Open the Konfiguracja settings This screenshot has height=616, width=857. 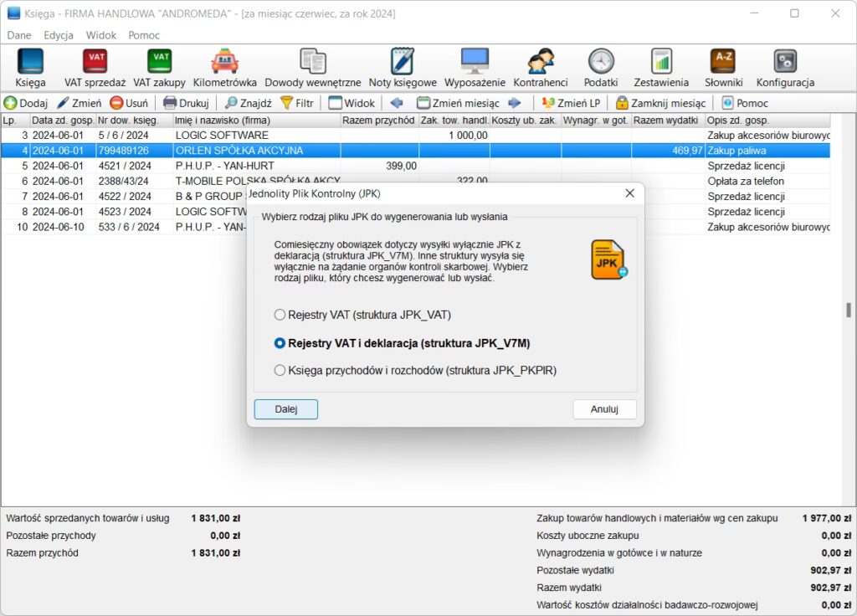(785, 68)
